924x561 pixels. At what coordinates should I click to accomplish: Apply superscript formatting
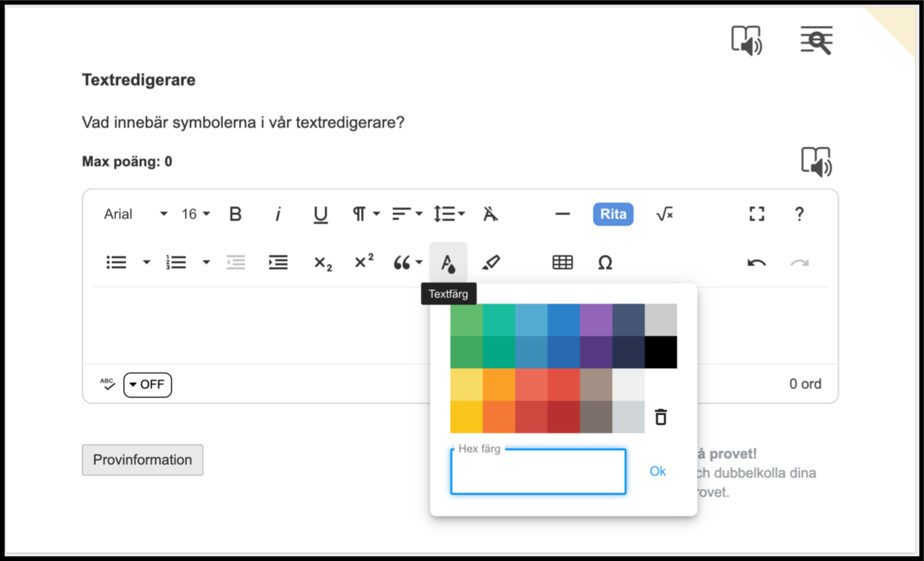364,261
